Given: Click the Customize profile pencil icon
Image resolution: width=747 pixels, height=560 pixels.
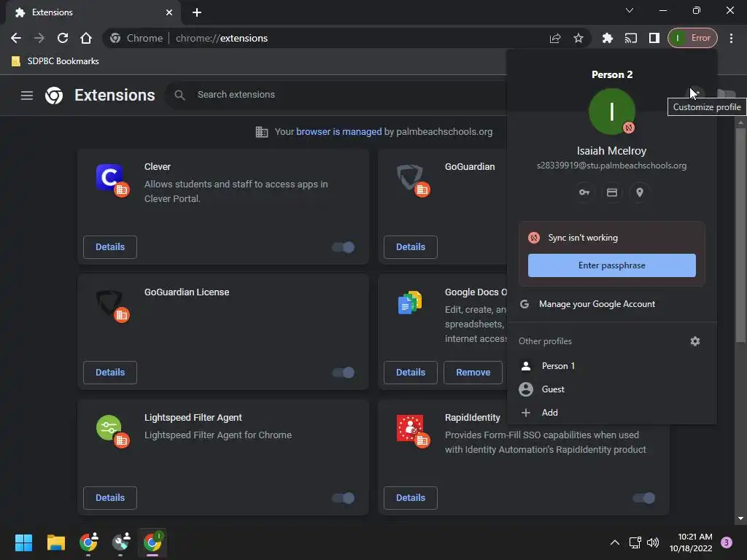Looking at the screenshot, I should (695, 93).
